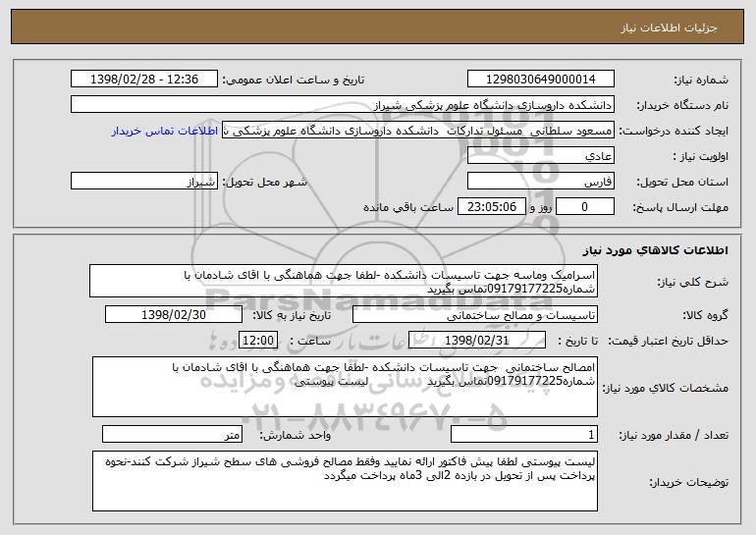Click the label تاریخ و ساعت اعلان عمومی
Screen dimensions: 756x535
[294, 80]
